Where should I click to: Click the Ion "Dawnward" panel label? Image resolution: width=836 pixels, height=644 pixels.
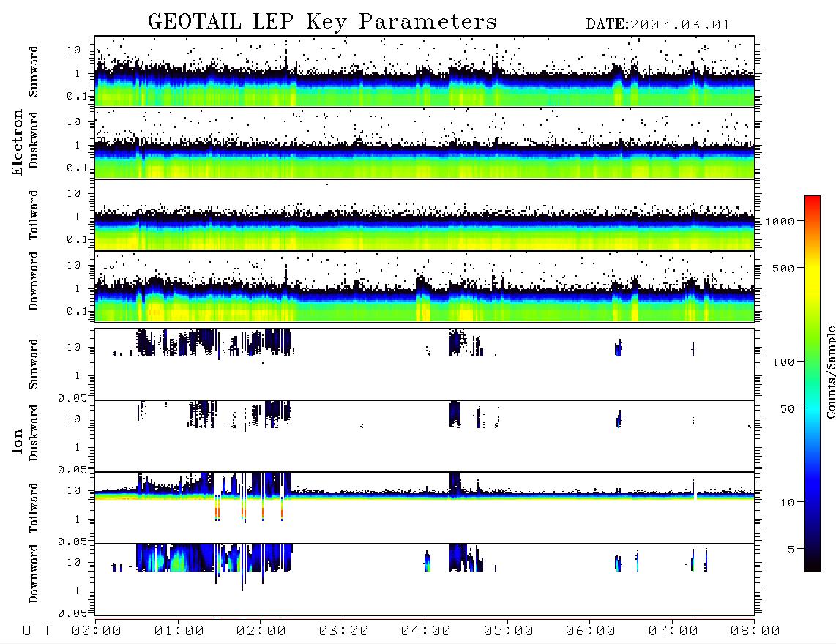pos(34,574)
